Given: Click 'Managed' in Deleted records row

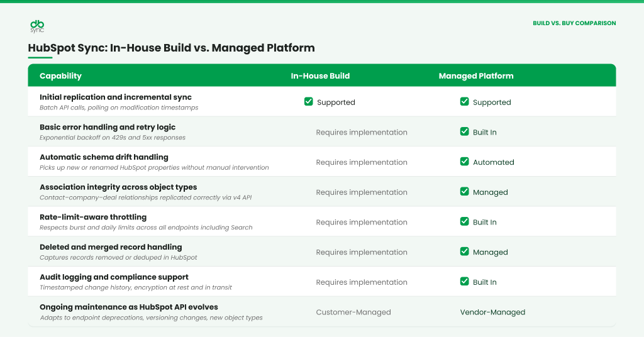Looking at the screenshot, I should tap(490, 252).
